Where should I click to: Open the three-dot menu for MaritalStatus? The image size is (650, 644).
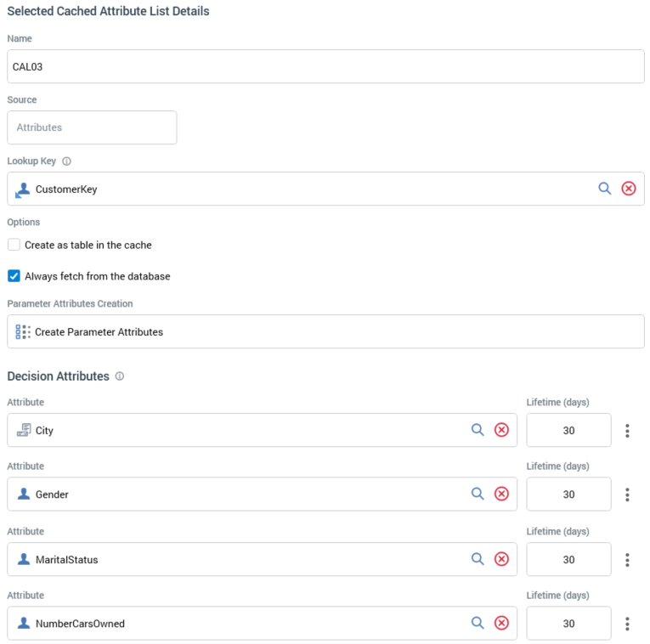click(x=627, y=560)
